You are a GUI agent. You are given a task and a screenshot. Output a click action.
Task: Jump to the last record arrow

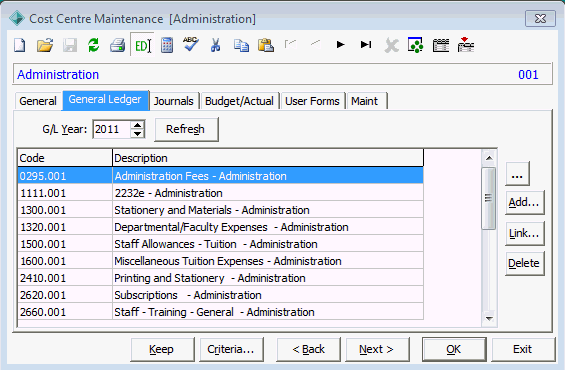[366, 45]
